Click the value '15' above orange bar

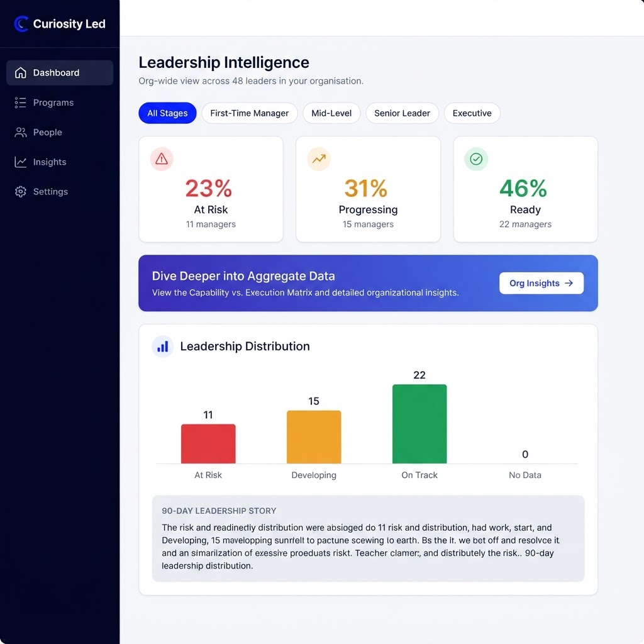pos(314,401)
